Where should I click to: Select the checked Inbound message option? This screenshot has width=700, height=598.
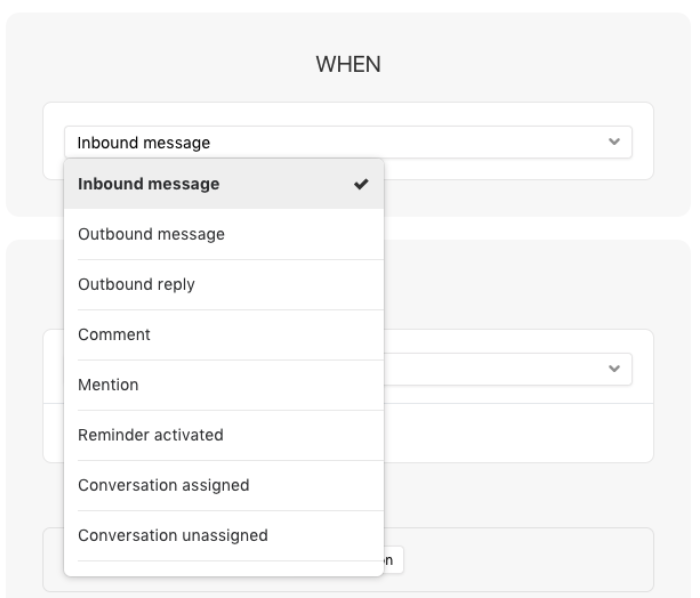point(224,184)
